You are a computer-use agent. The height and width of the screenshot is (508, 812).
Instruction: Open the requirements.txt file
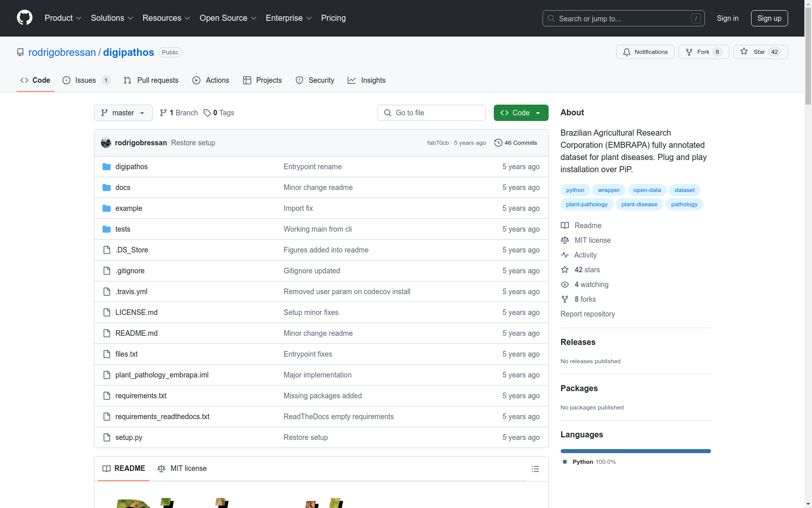tap(141, 396)
